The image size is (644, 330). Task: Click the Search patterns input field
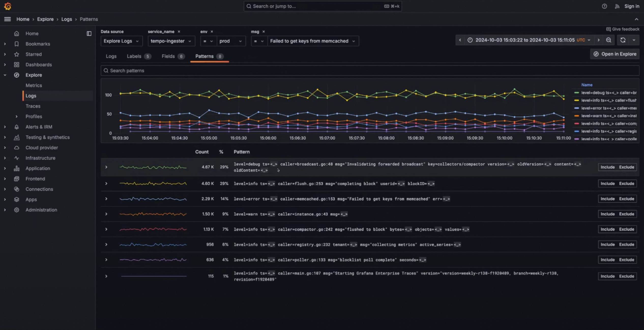[370, 71]
